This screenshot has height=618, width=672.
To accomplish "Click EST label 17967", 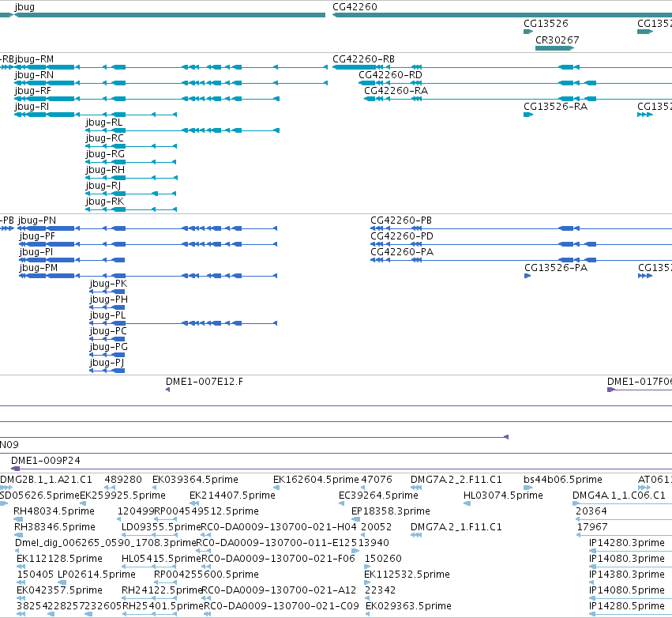I will (593, 527).
